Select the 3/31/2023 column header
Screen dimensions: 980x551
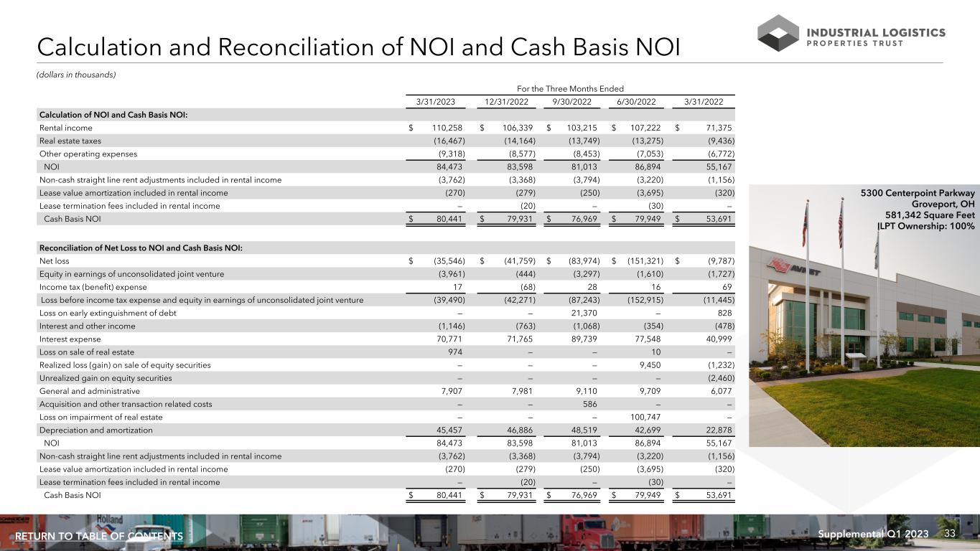point(435,101)
